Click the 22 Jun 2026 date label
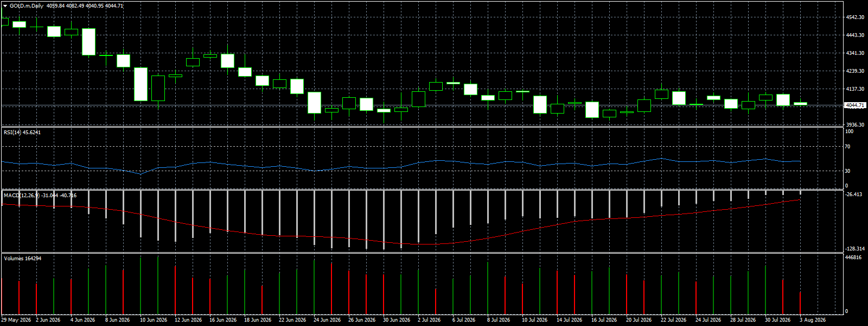The image size is (868, 326). [x=292, y=320]
